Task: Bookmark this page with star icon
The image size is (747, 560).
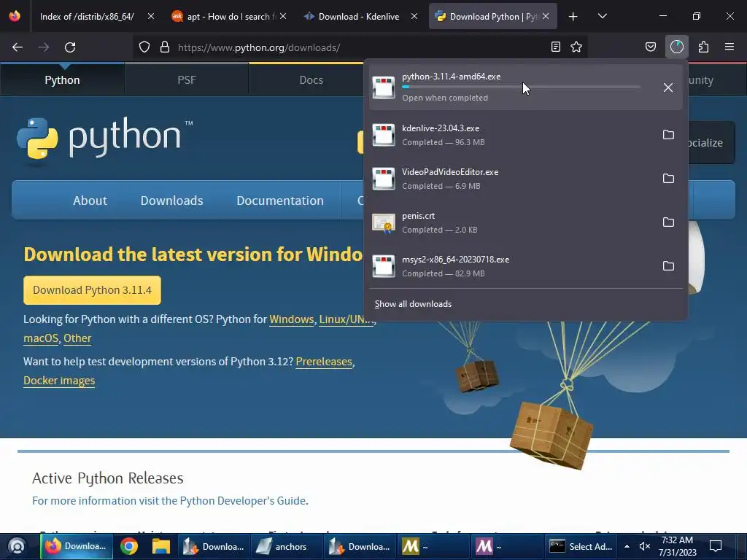Action: 576,47
